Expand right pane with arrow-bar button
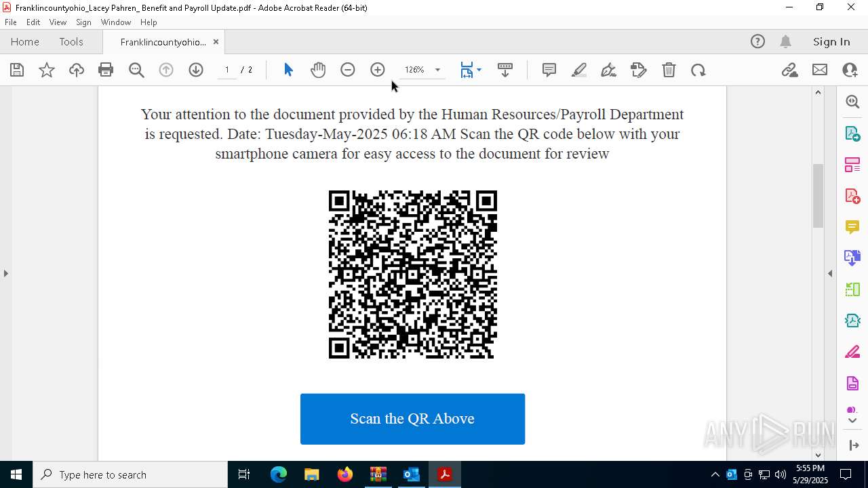 click(x=852, y=445)
